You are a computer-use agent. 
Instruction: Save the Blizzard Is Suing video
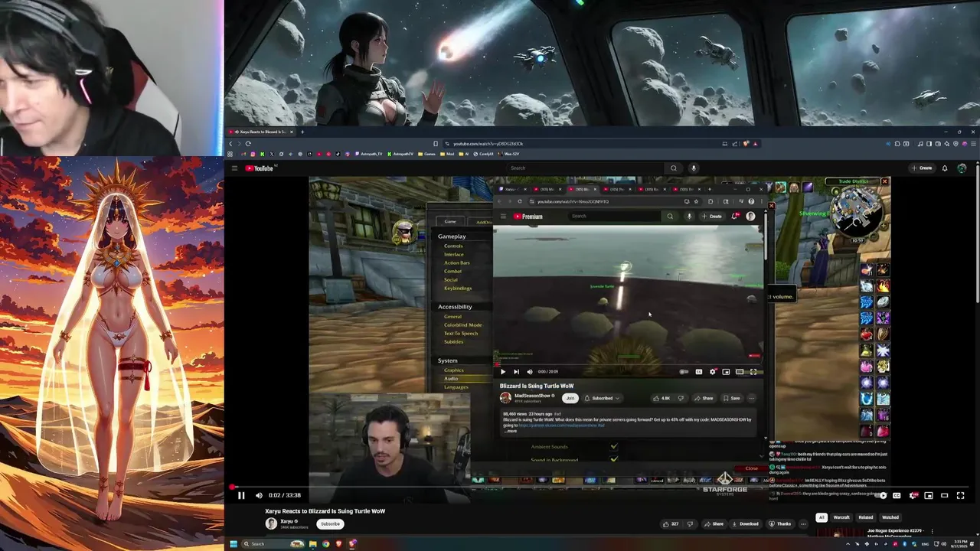click(x=732, y=398)
